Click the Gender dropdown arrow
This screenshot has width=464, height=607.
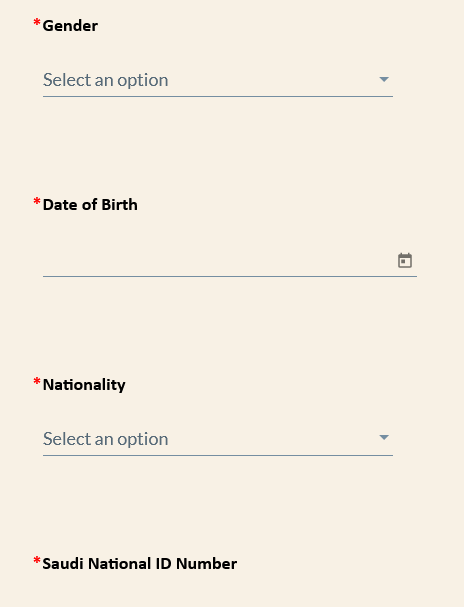384,79
